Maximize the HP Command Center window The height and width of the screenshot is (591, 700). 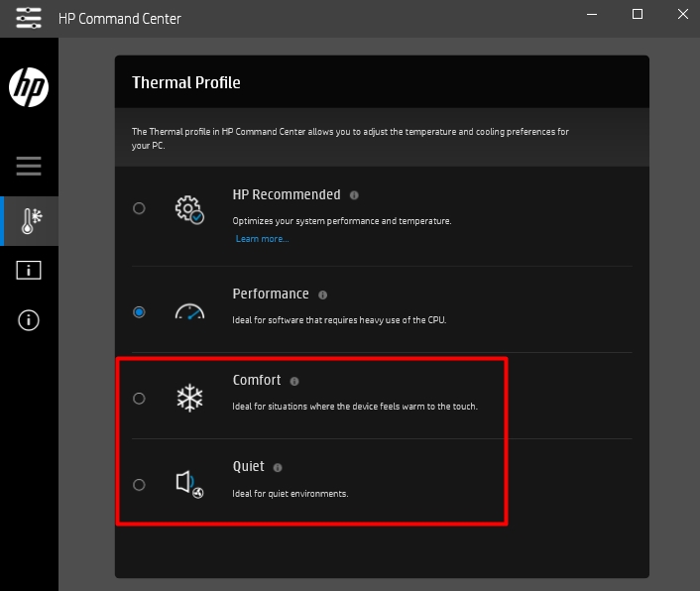(638, 14)
